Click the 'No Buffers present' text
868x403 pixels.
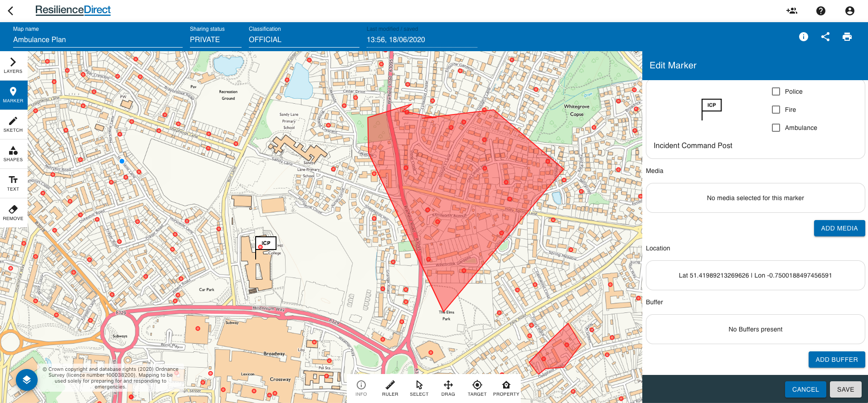(756, 329)
